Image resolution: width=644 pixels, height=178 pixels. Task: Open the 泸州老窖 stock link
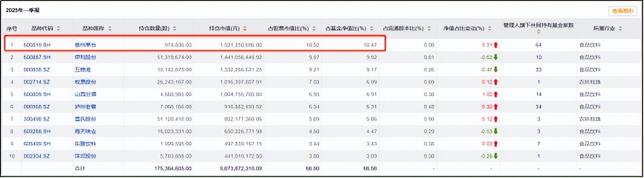tap(85, 107)
